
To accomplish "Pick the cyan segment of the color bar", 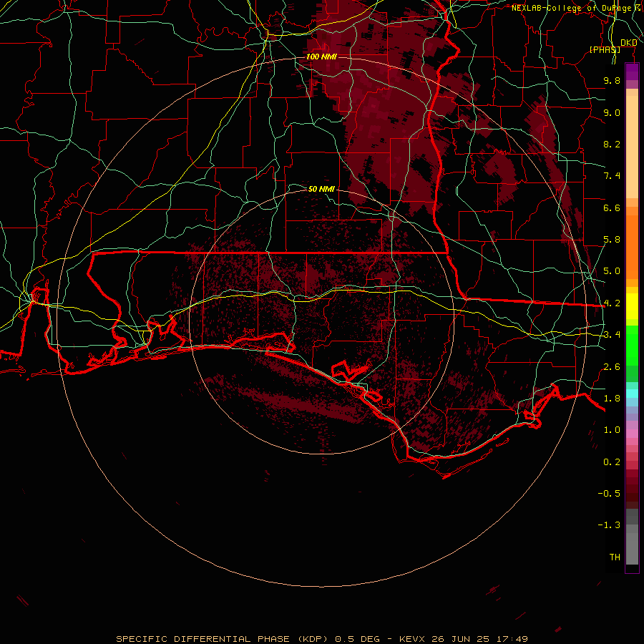I will pos(632,394).
